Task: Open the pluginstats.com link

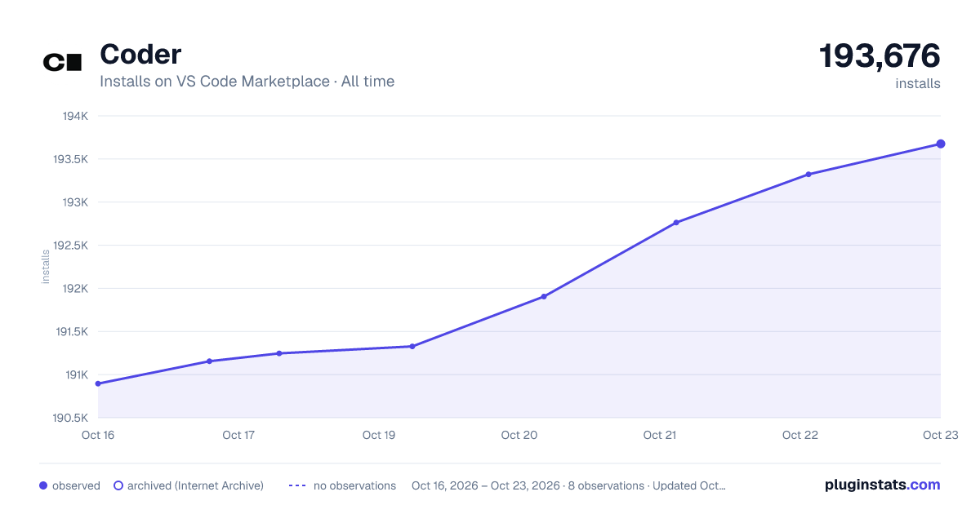Action: tap(883, 485)
